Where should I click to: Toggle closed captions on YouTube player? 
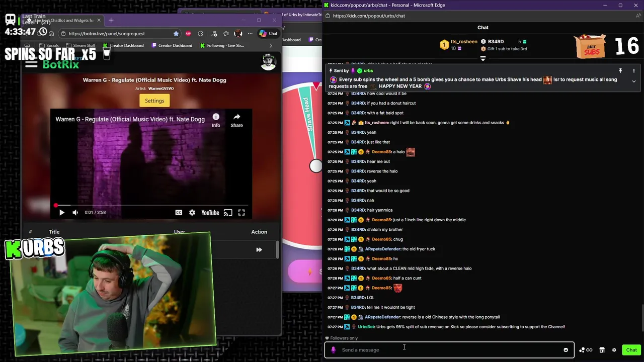point(179,213)
